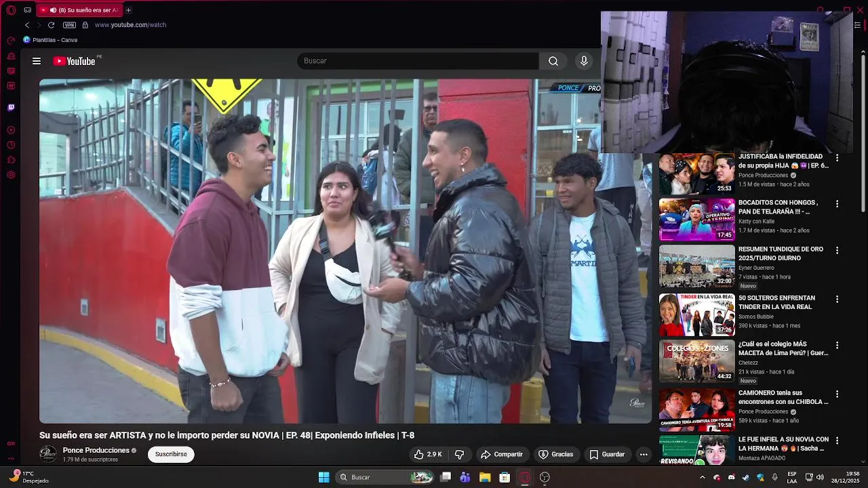The image size is (868, 488).
Task: Open File Explorer from the taskbar
Action: pos(485,477)
